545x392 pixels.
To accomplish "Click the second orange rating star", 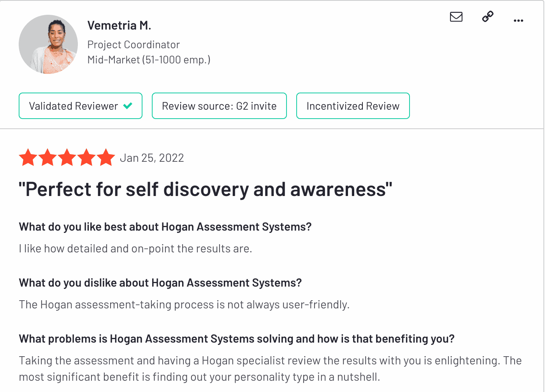I will pyautogui.click(x=48, y=157).
